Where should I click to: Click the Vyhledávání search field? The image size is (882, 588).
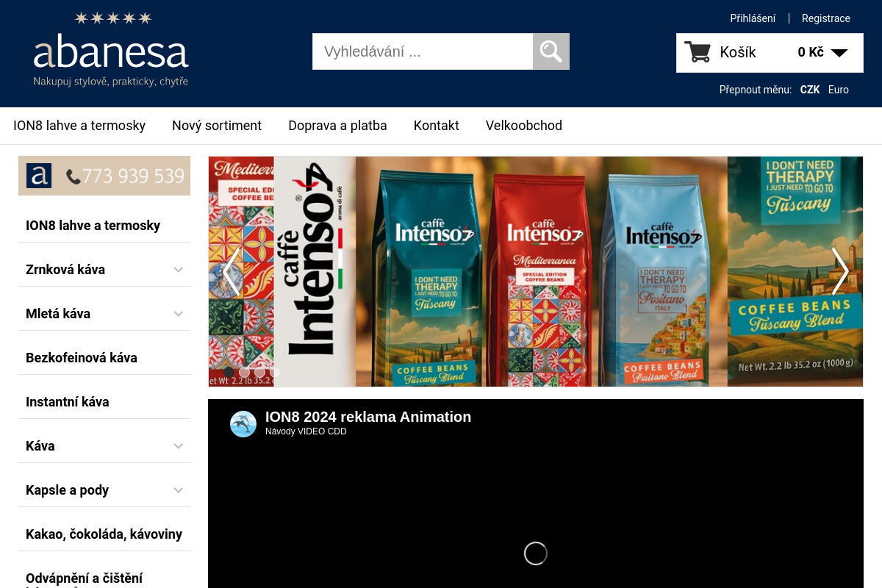click(423, 51)
